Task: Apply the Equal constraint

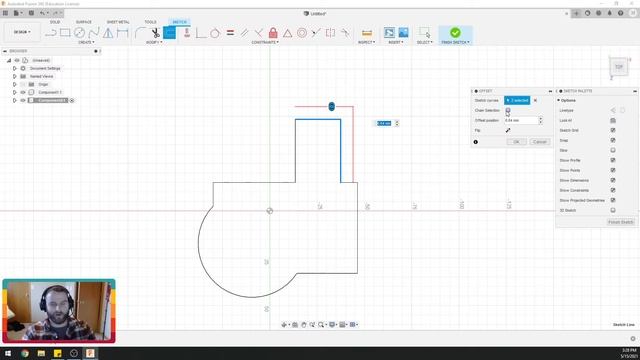Action: pos(230,33)
